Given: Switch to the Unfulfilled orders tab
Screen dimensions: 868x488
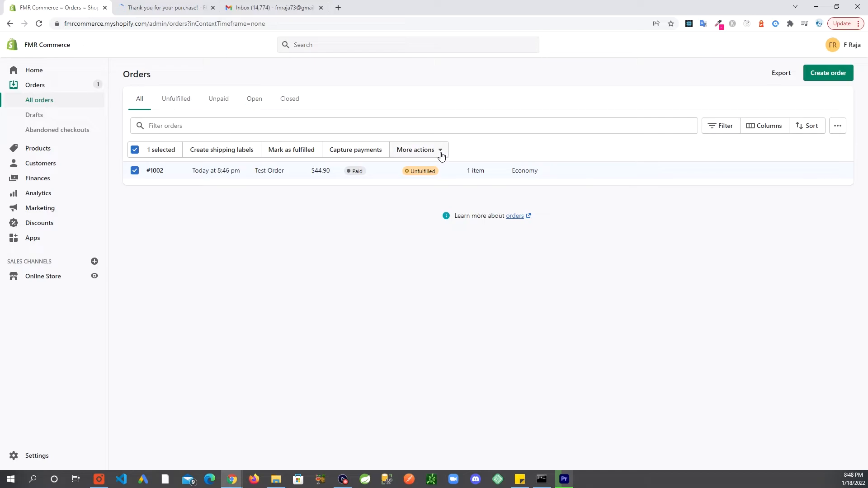Looking at the screenshot, I should tap(176, 98).
